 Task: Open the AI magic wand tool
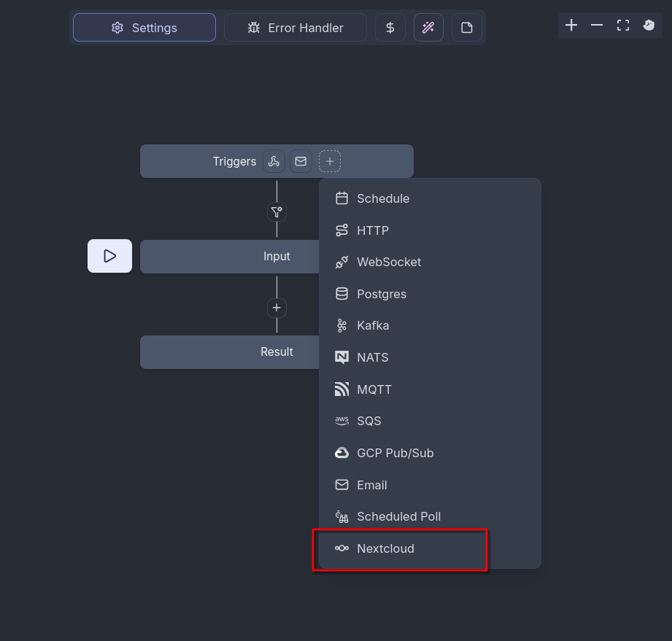coord(428,27)
